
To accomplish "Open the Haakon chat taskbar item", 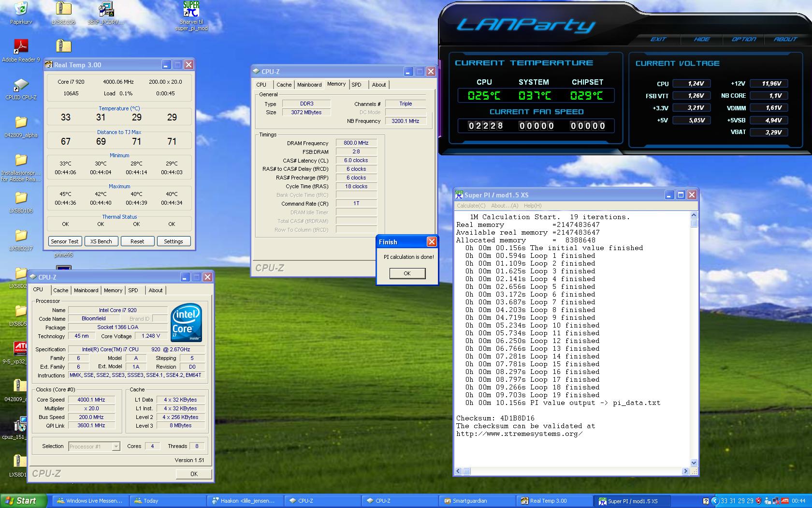I will click(x=245, y=501).
